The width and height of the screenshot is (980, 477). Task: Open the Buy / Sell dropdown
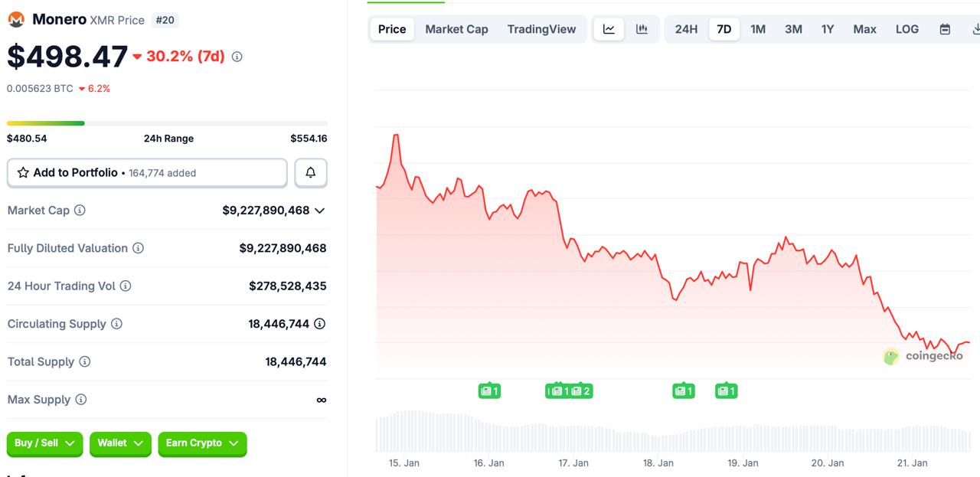click(x=44, y=444)
